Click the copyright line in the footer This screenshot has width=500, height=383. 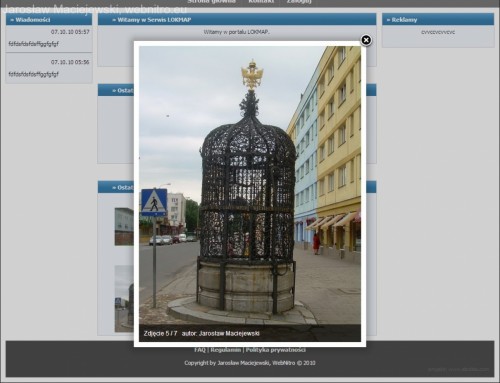point(250,363)
